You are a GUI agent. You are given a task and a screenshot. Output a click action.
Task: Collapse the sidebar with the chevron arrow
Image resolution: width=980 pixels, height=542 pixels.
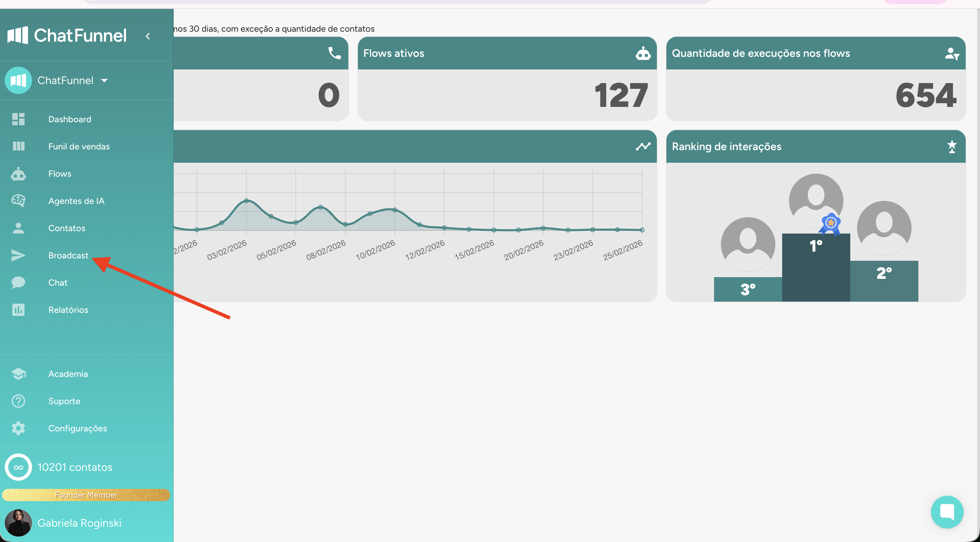(x=147, y=36)
